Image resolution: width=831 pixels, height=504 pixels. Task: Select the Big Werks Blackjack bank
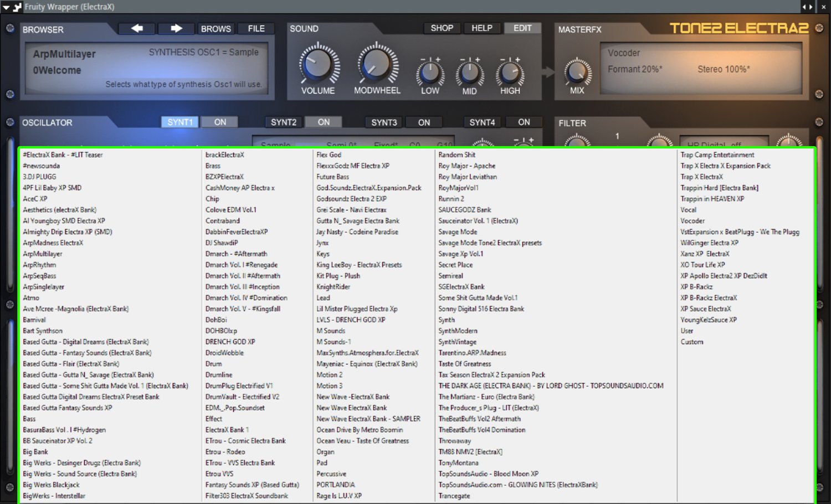click(x=51, y=485)
